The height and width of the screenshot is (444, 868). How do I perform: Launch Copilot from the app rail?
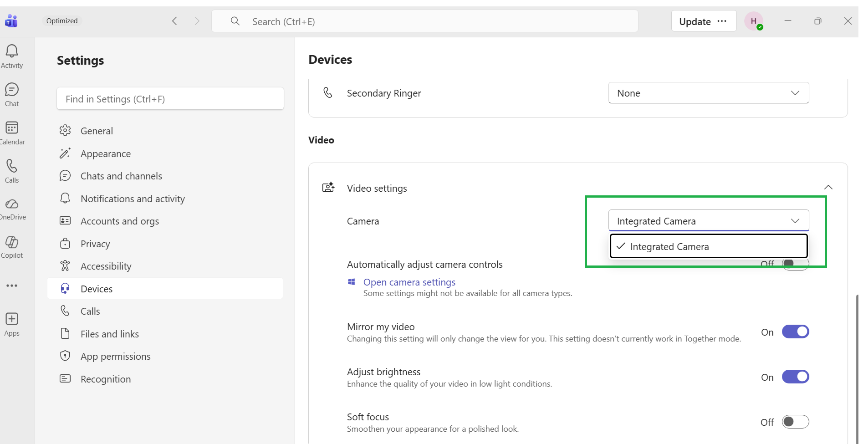coord(12,247)
